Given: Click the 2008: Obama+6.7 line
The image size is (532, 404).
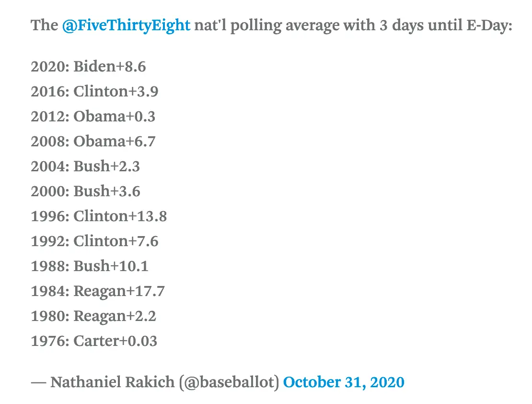Looking at the screenshot, I should 93,142.
